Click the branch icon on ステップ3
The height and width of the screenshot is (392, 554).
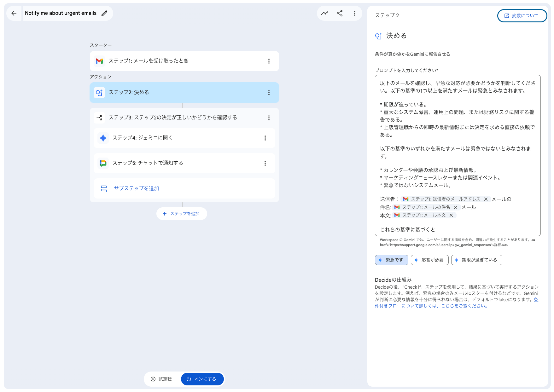(99, 118)
